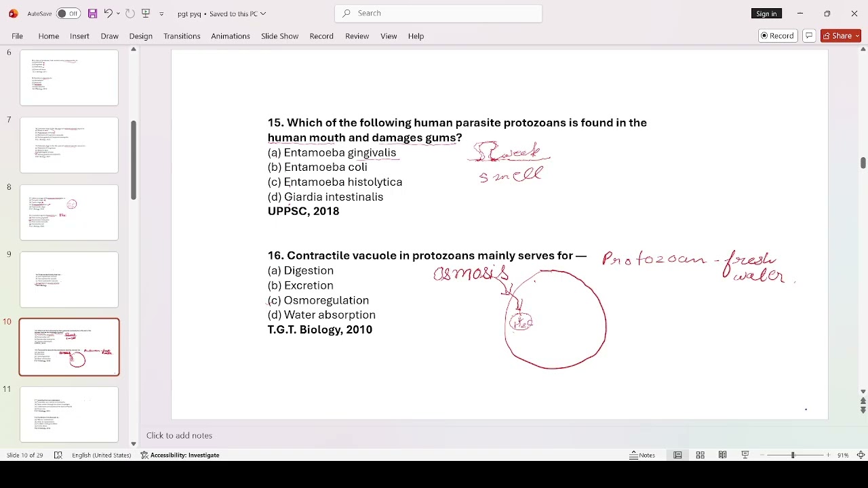
Task: Expand the file name save location dropdown
Action: (x=263, y=14)
